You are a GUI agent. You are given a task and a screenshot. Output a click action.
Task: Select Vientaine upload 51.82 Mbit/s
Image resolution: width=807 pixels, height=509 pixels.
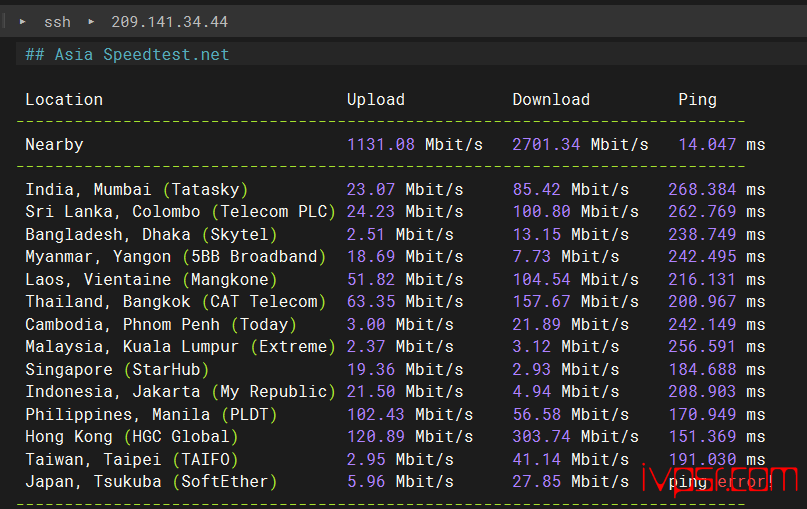tap(405, 280)
